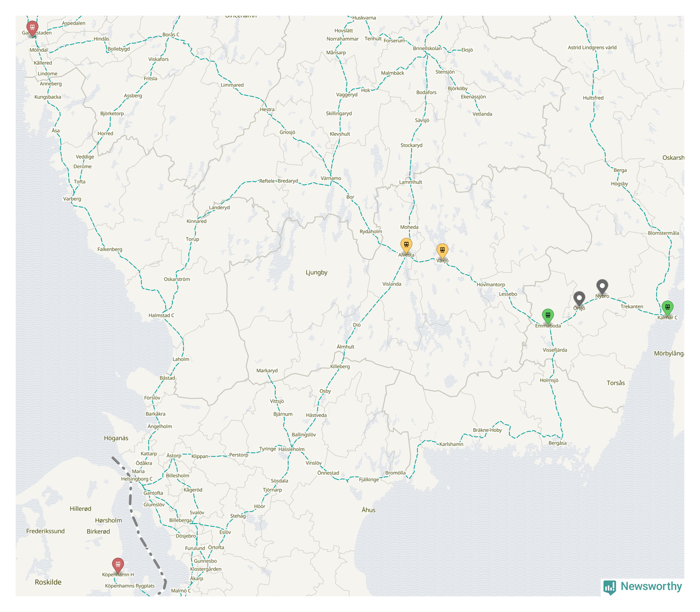Click the Roskilde city label
Viewport: 700px width, 612px height.
tap(48, 582)
